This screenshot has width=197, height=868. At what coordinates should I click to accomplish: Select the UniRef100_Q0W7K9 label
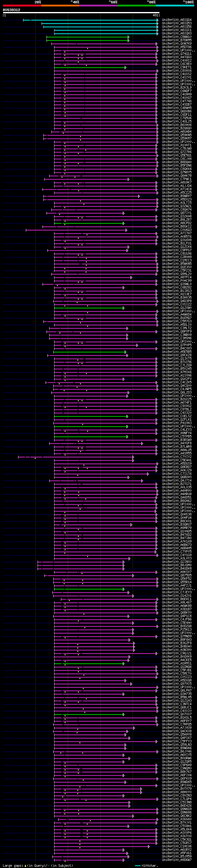tap(176, 43)
